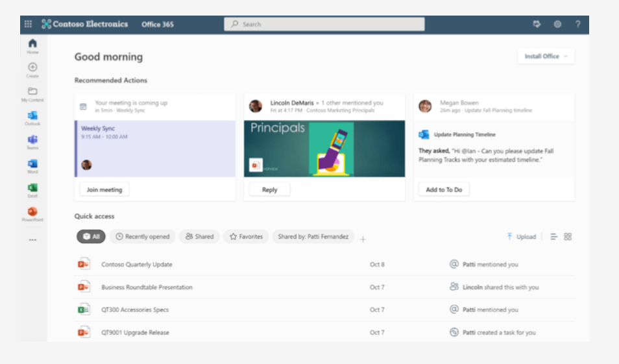Click the Search input field
Screen dimensions: 619x364
pyautogui.click(x=324, y=24)
